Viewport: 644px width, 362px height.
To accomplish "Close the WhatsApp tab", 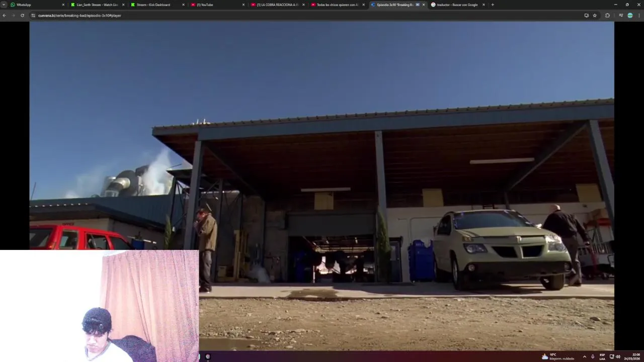I will pos(63,5).
